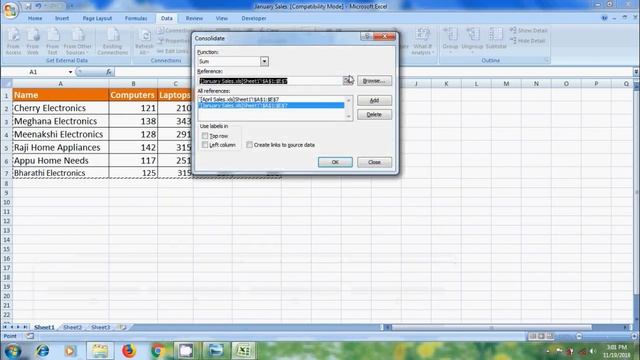Viewport: 640px width, 360px height.
Task: Open the View ribbon tab
Action: [x=222, y=18]
